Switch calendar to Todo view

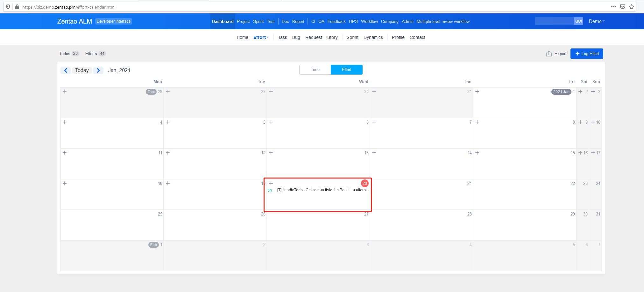coord(315,69)
